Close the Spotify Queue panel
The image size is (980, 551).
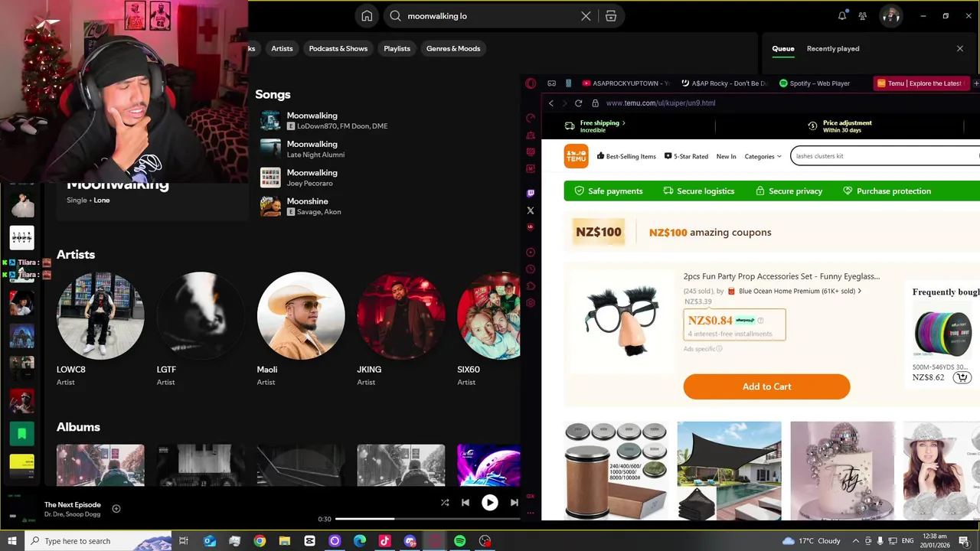coord(960,48)
